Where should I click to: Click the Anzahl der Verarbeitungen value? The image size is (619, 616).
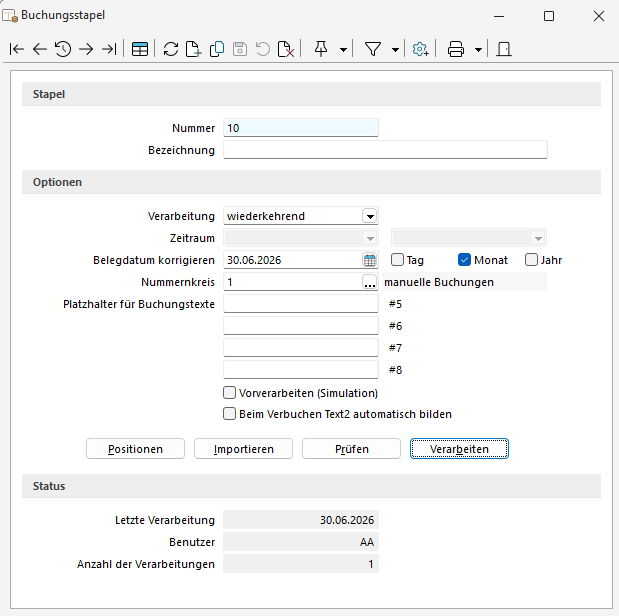(301, 564)
